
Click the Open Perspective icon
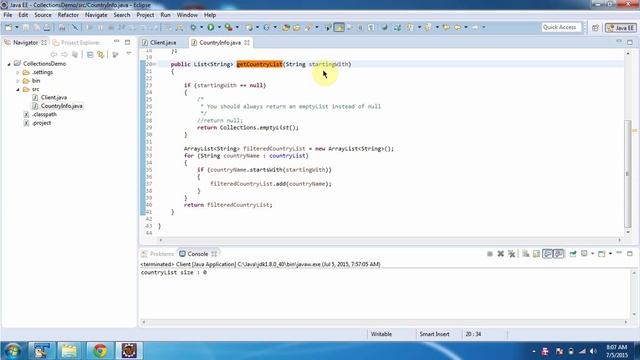tap(595, 28)
